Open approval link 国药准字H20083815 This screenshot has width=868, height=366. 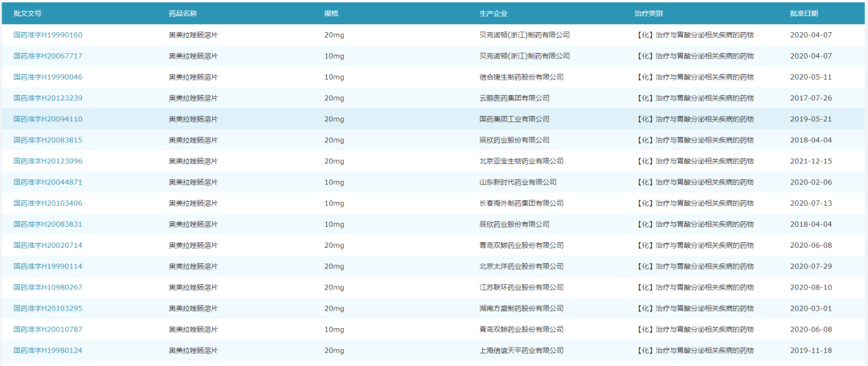point(48,140)
